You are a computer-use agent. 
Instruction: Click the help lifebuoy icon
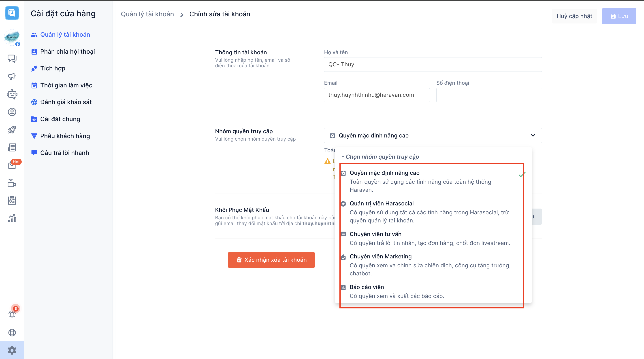pos(12,333)
